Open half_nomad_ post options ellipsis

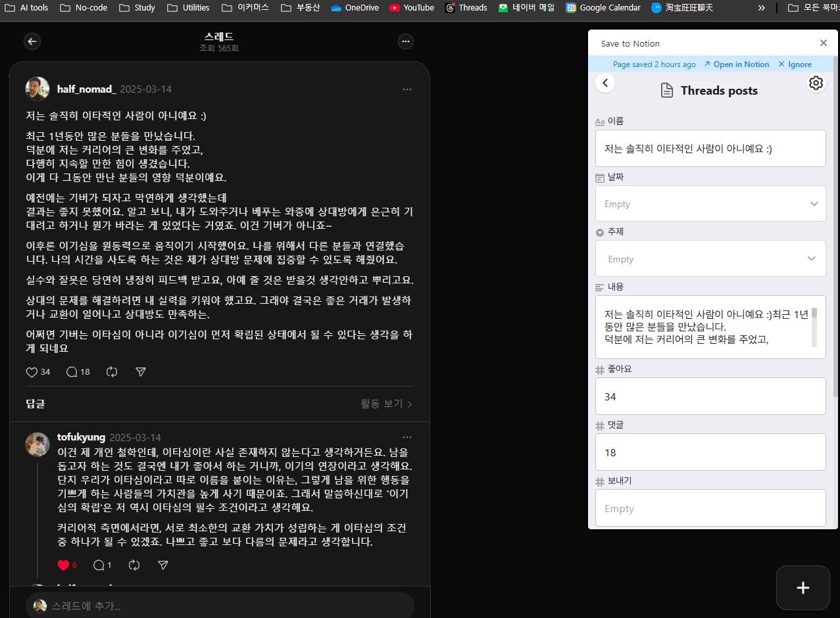[x=407, y=89]
